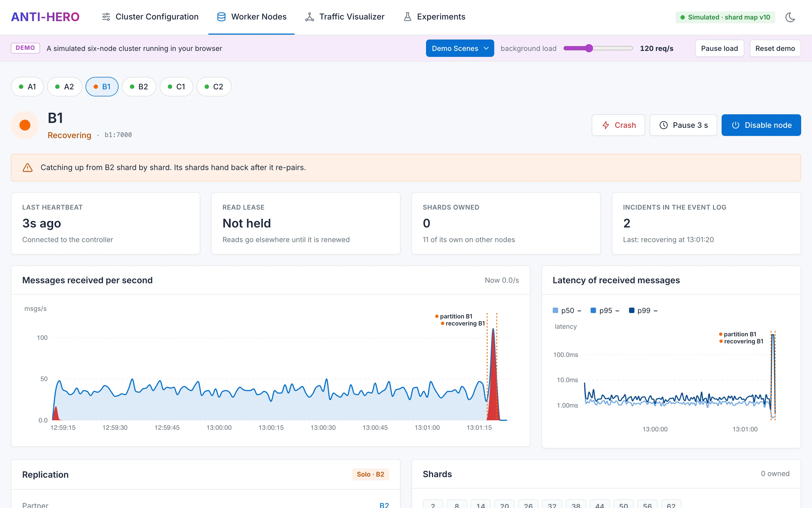This screenshot has width=812, height=508.
Task: Click the "0 owned" shards label
Action: click(775, 473)
